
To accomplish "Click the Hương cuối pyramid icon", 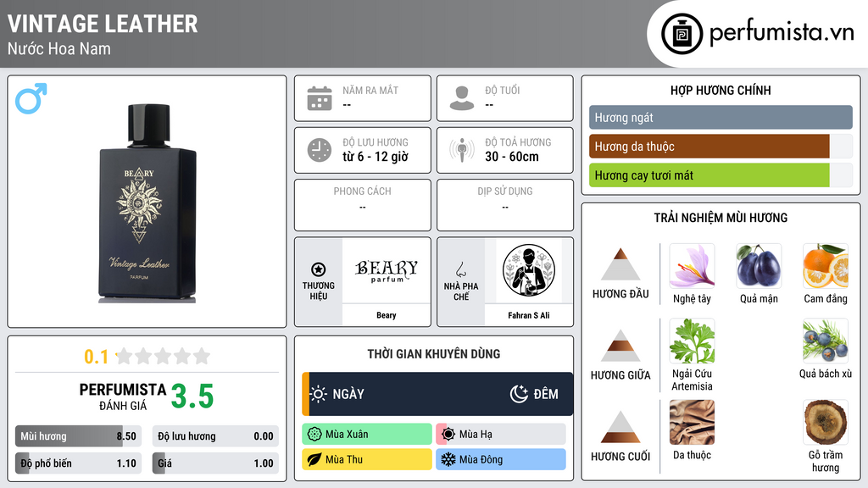I will click(x=620, y=427).
